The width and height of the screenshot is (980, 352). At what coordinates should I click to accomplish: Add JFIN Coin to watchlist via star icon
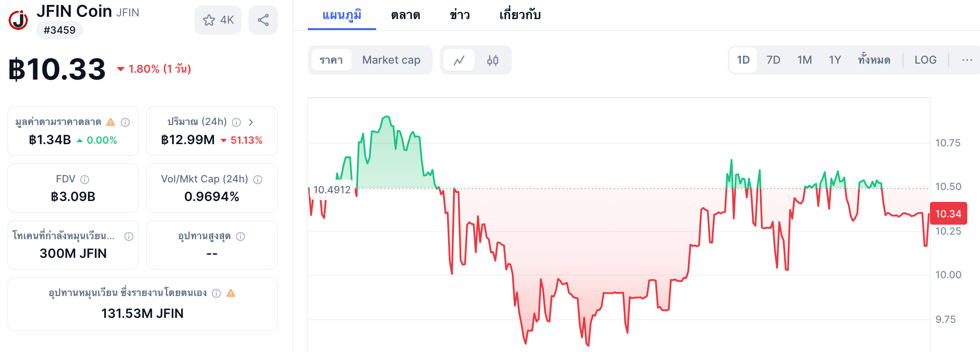click(x=209, y=20)
